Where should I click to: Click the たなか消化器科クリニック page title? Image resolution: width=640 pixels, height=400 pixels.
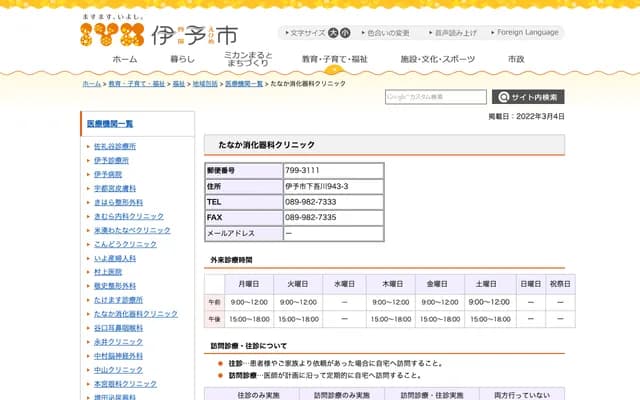tap(267, 145)
